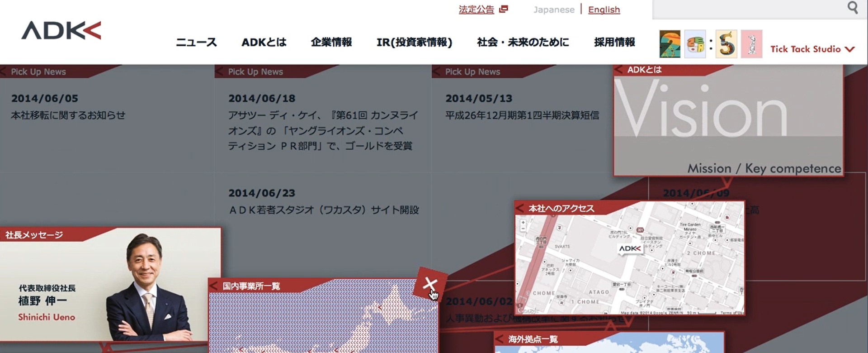Viewport: 868px width, 353px height.
Task: Expand the Tick Tack Studio dropdown chevron
Action: pos(849,49)
